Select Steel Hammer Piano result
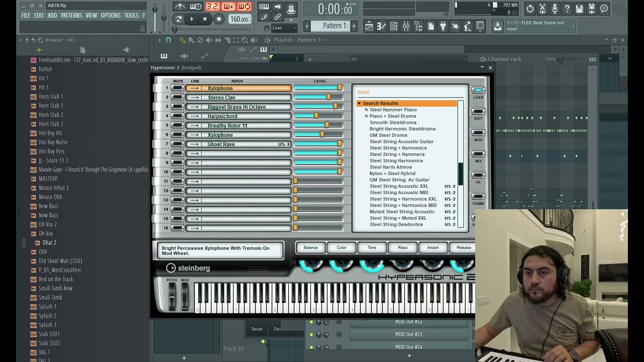The height and width of the screenshot is (362, 644). coord(393,110)
